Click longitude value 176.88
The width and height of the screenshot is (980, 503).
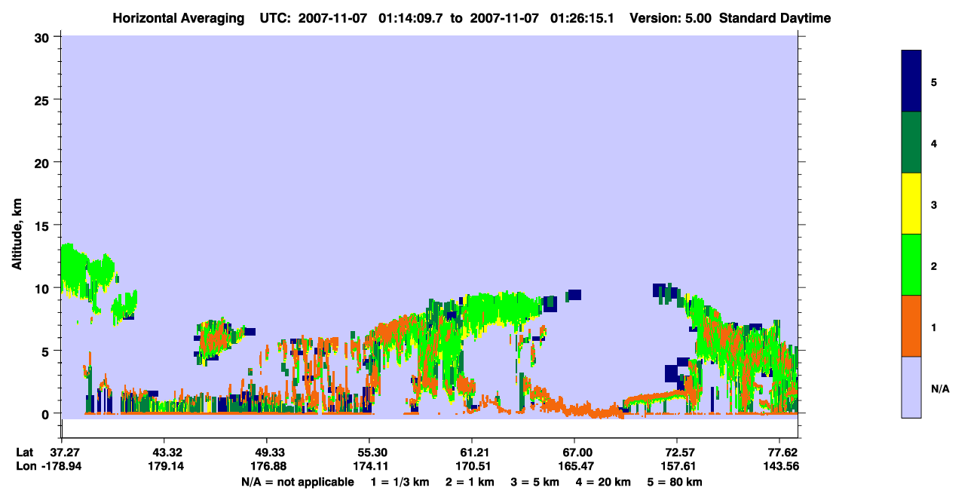click(x=267, y=466)
